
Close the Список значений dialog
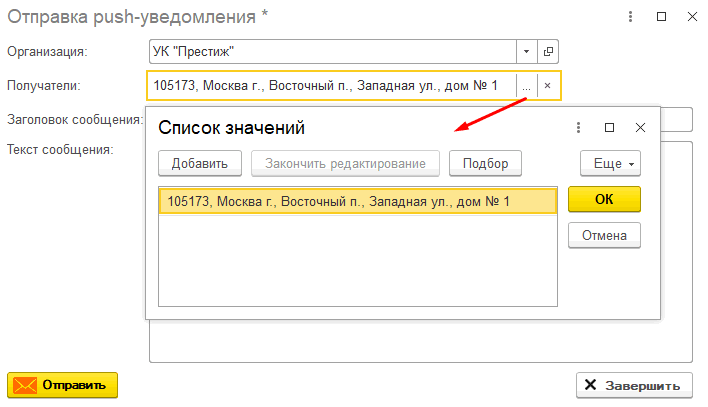[x=641, y=128]
